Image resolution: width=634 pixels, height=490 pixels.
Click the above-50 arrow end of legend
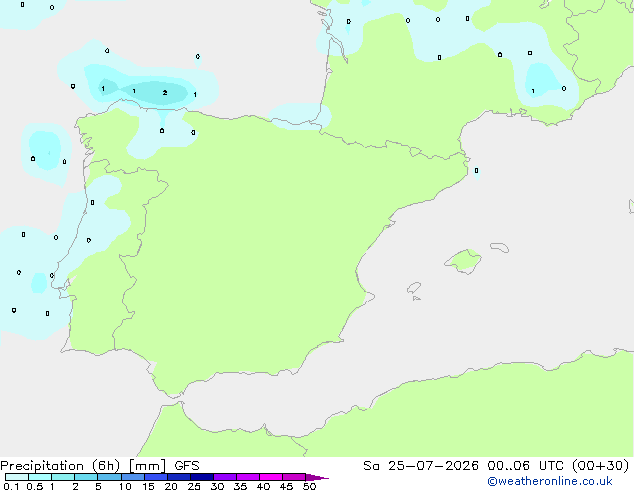point(317,477)
